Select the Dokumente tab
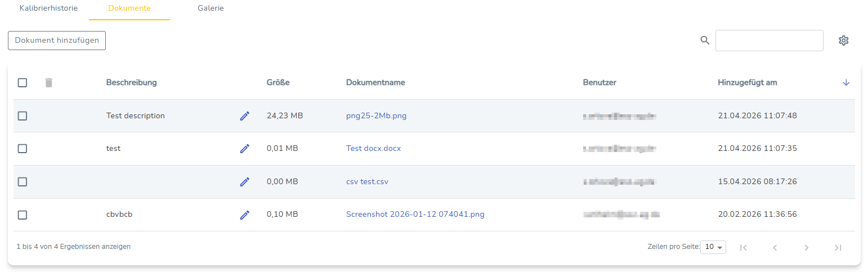This screenshot has height=272, width=868. 129,8
